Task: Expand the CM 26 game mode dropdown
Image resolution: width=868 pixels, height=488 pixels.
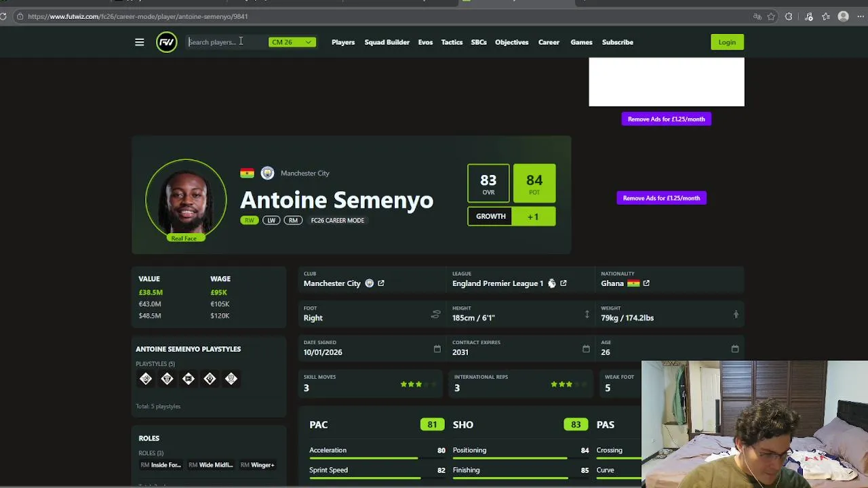Action: [292, 42]
